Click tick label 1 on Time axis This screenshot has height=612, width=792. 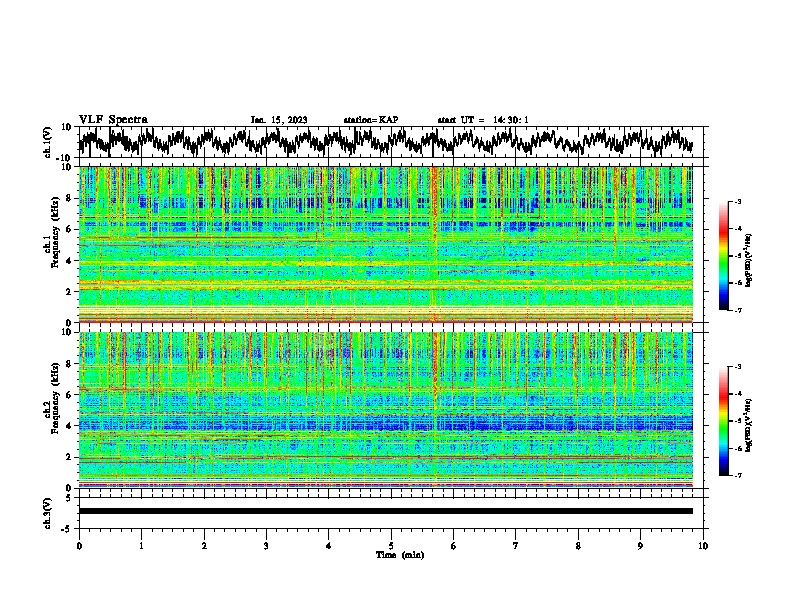pyautogui.click(x=141, y=546)
